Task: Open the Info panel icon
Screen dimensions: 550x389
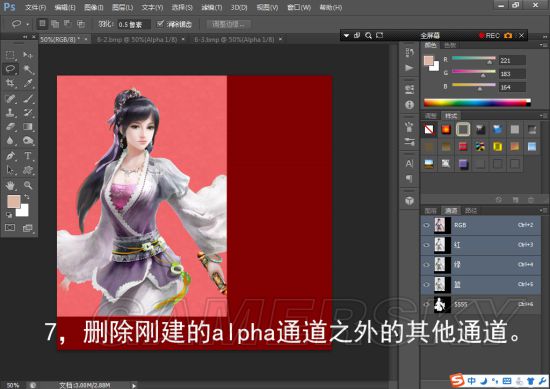Action: 409,105
